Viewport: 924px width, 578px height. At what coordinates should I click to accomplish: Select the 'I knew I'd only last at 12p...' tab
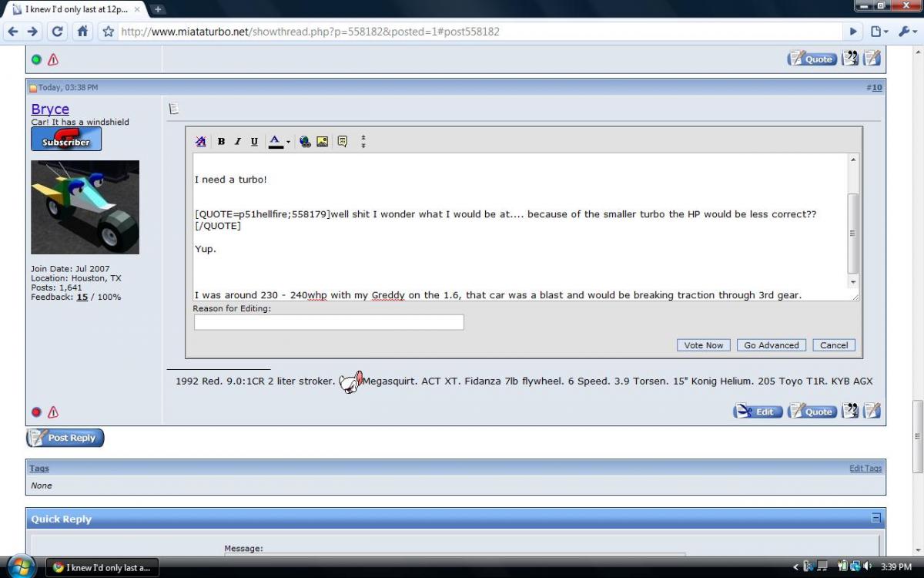(75, 9)
